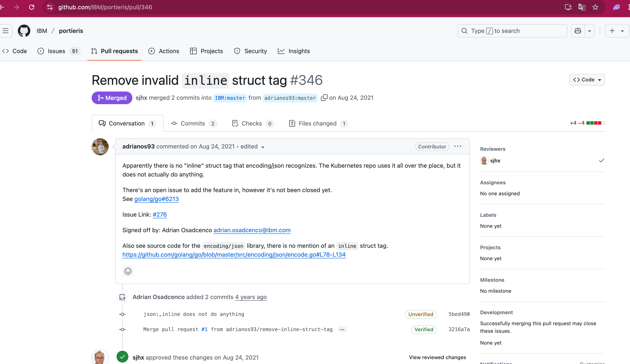Click the +4 −4 diffstat color bar
Screen dimensions: 630x364
[x=596, y=123]
